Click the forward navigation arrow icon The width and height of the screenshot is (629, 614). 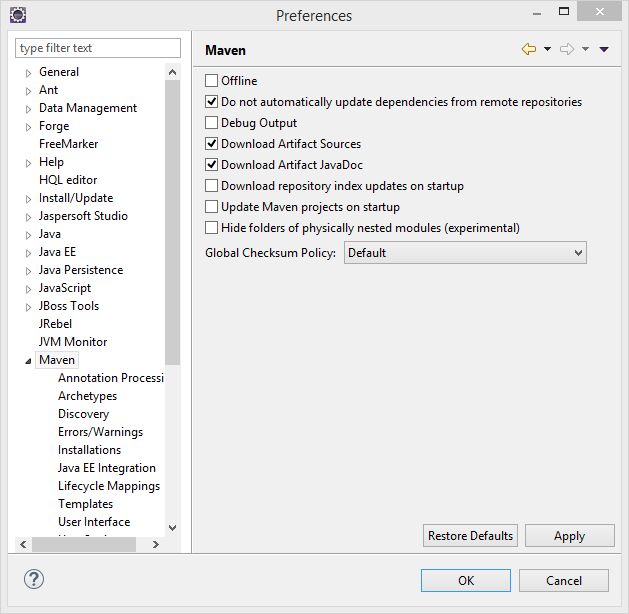tap(567, 49)
